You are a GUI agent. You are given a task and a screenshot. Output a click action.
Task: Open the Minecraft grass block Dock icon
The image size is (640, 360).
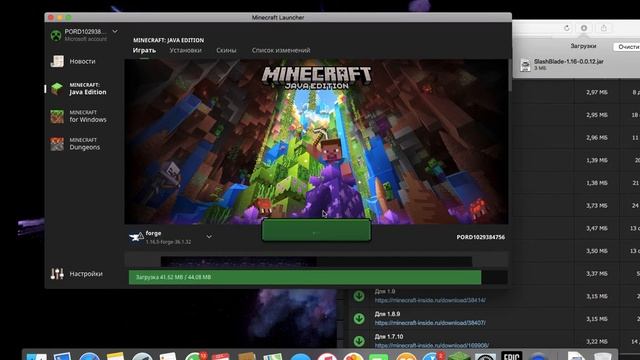(x=459, y=356)
